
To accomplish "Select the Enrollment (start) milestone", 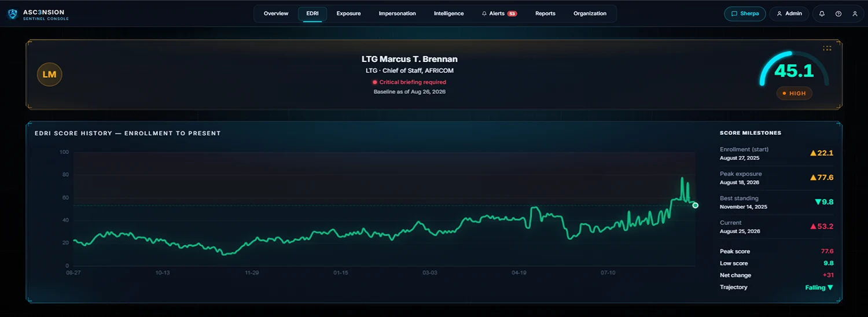I will click(777, 153).
